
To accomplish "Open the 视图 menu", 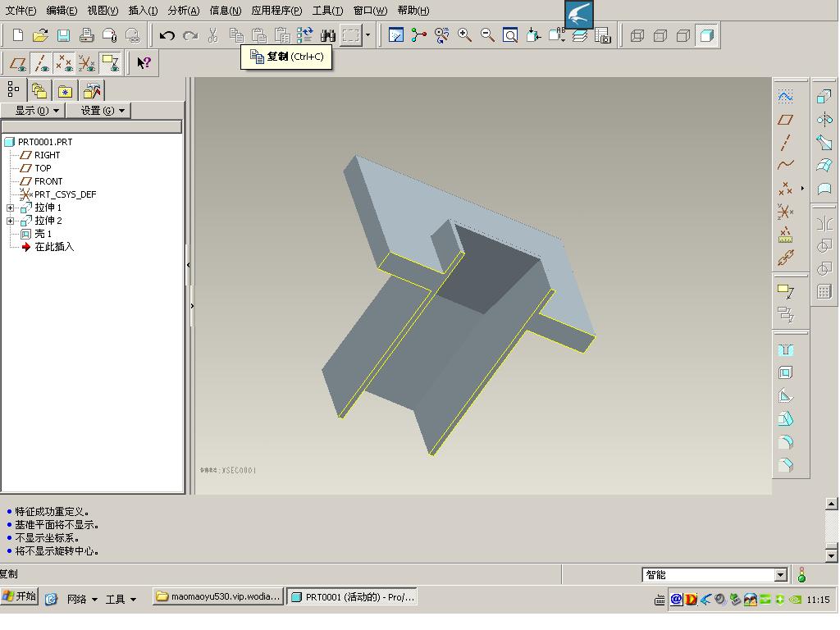I will 103,11.
